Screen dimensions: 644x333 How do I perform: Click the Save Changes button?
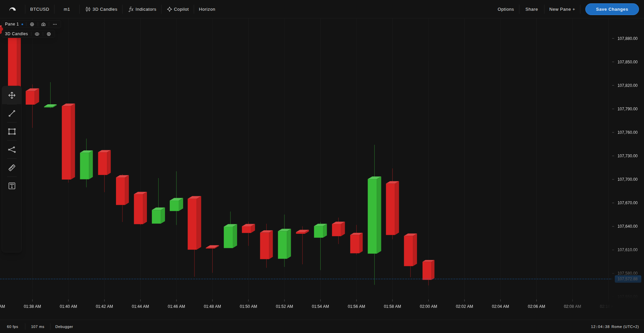tap(612, 9)
